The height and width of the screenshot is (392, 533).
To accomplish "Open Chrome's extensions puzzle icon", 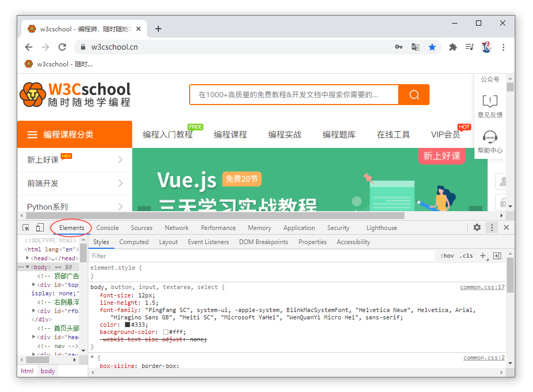I will click(x=453, y=47).
